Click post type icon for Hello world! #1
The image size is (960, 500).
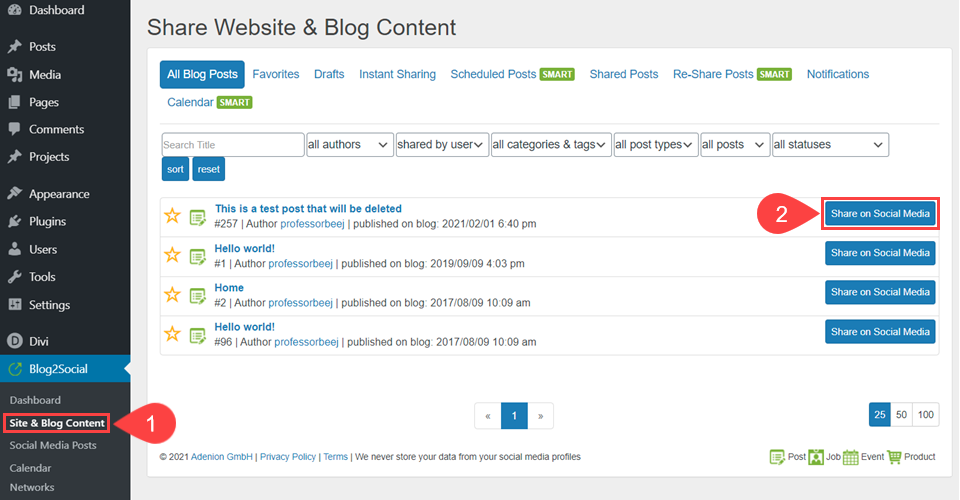pyautogui.click(x=198, y=256)
